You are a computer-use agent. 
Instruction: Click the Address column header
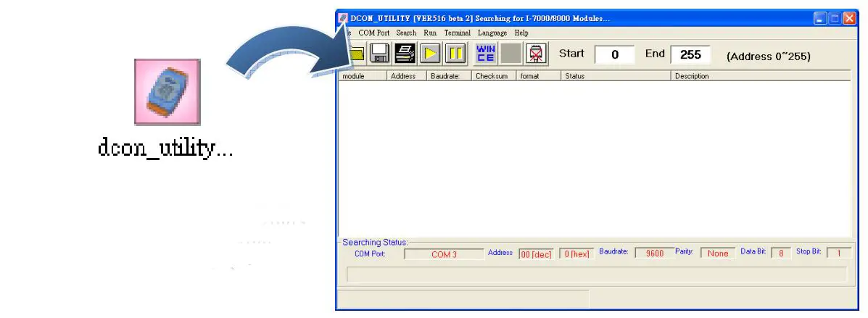[406, 76]
